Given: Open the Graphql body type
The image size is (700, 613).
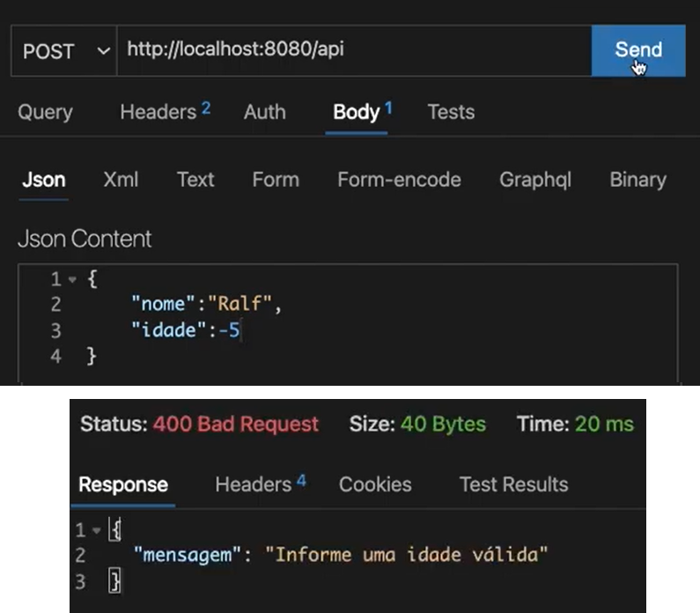Looking at the screenshot, I should pyautogui.click(x=534, y=180).
